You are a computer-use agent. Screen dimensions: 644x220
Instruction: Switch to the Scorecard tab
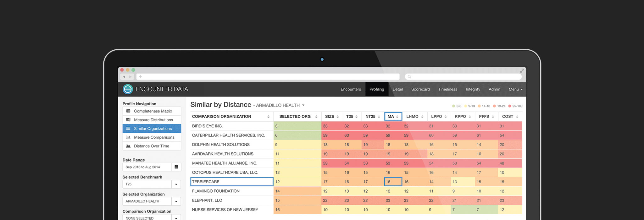(x=420, y=89)
